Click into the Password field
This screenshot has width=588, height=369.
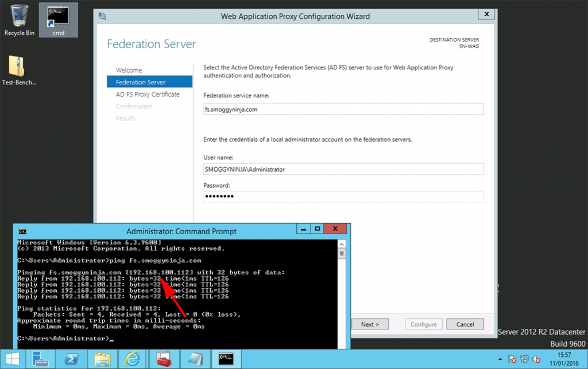343,197
